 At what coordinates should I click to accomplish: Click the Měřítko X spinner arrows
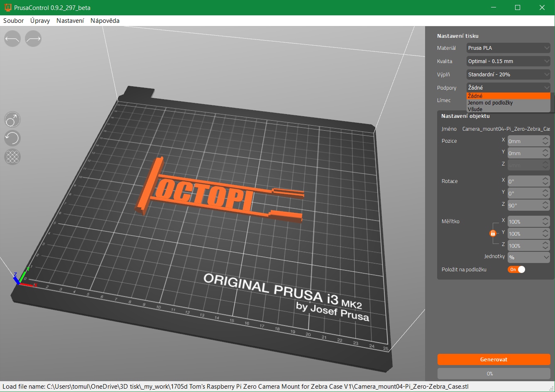click(546, 222)
